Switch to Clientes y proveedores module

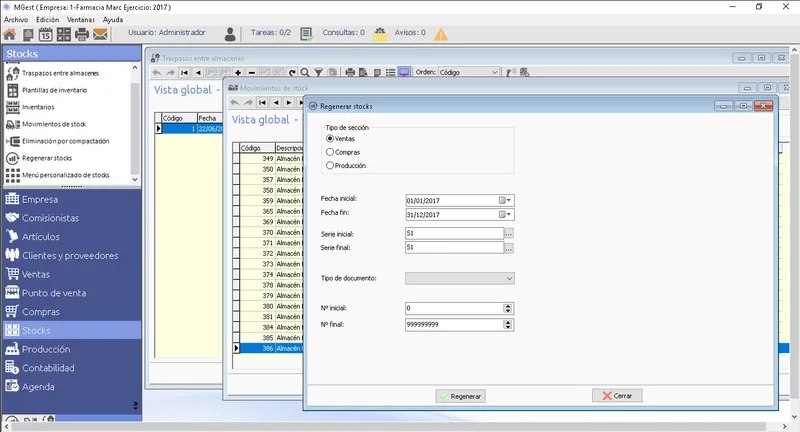71,256
